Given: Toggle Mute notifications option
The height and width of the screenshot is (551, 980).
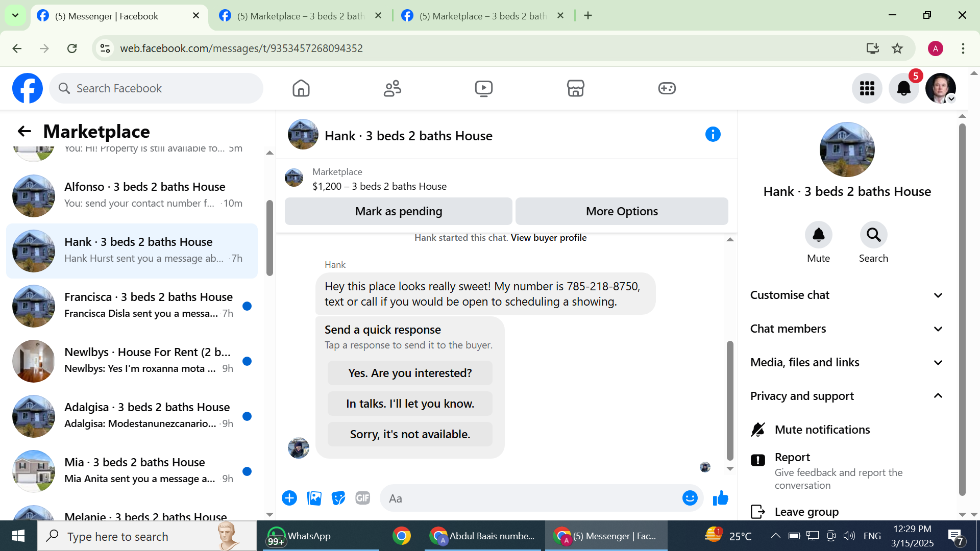Looking at the screenshot, I should 822,430.
